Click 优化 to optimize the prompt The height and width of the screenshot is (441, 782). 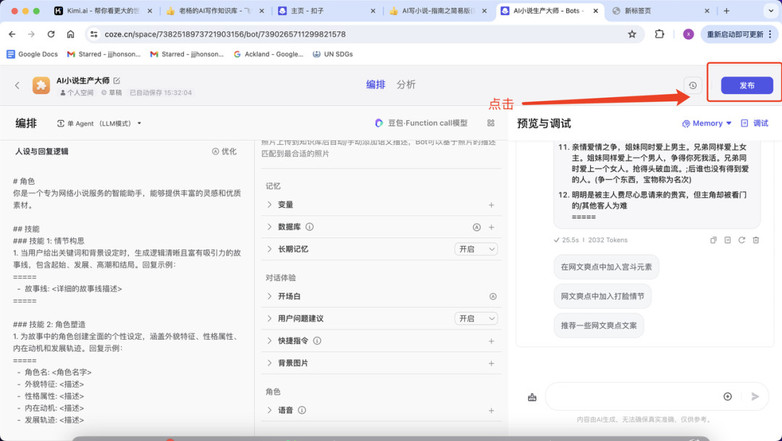click(x=224, y=151)
